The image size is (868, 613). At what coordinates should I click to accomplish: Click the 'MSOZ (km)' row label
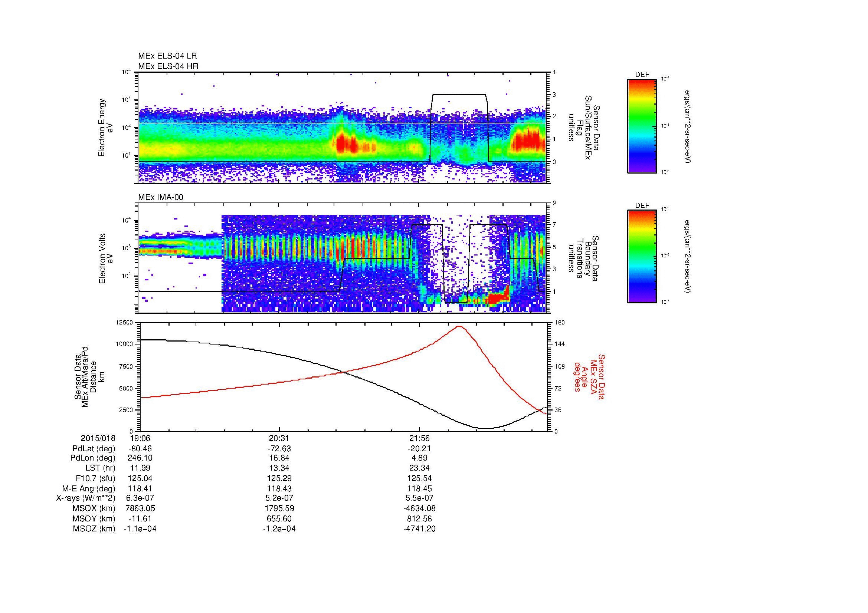tap(94, 529)
